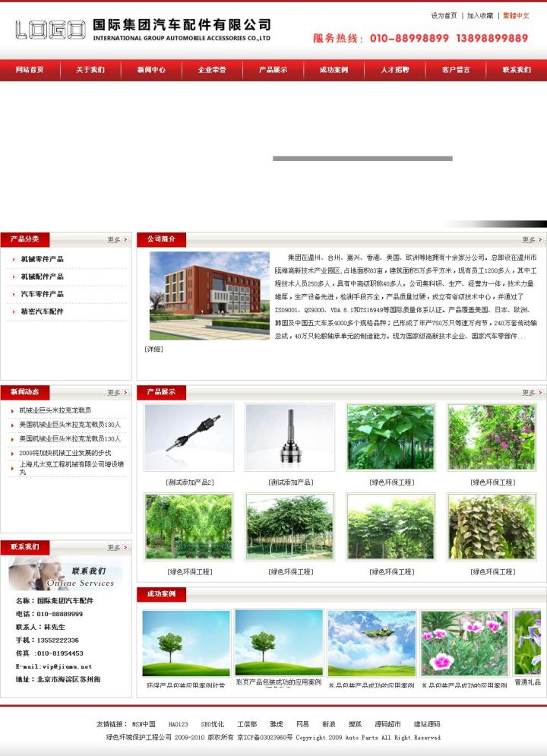This screenshot has width=547, height=756.
Task: Click the LOGO image in header
Action: (50, 30)
